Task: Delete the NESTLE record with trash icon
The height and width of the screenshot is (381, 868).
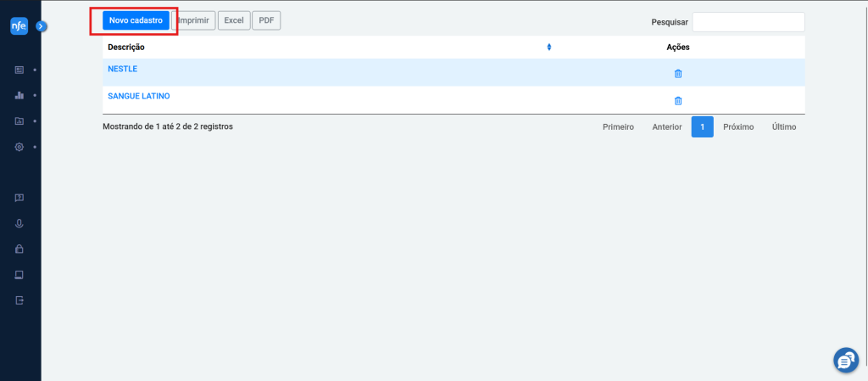Action: (x=677, y=74)
